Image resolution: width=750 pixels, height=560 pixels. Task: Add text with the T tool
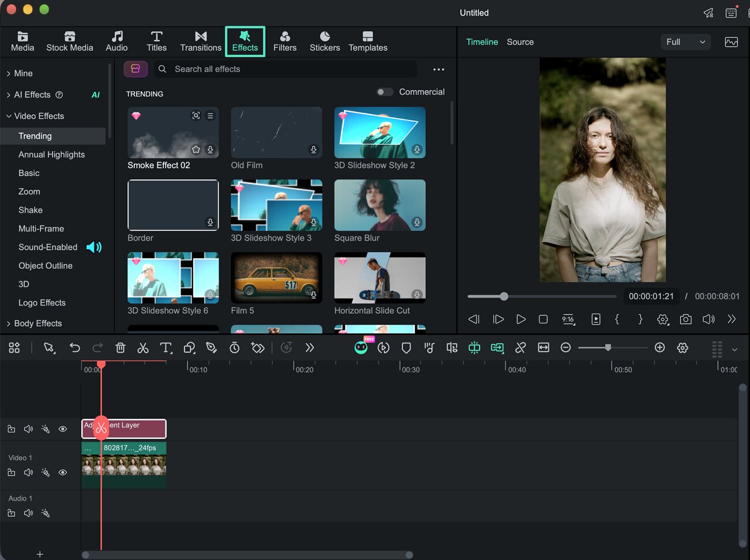click(x=166, y=348)
